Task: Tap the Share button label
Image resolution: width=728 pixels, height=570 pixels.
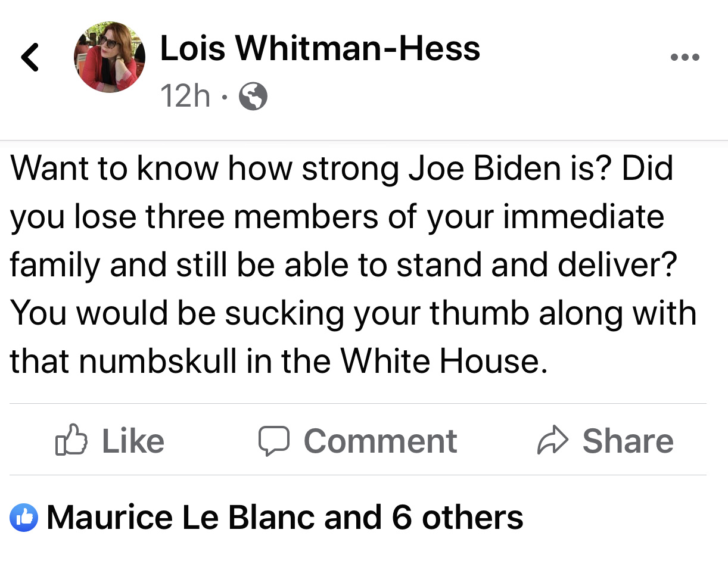Action: tap(628, 441)
